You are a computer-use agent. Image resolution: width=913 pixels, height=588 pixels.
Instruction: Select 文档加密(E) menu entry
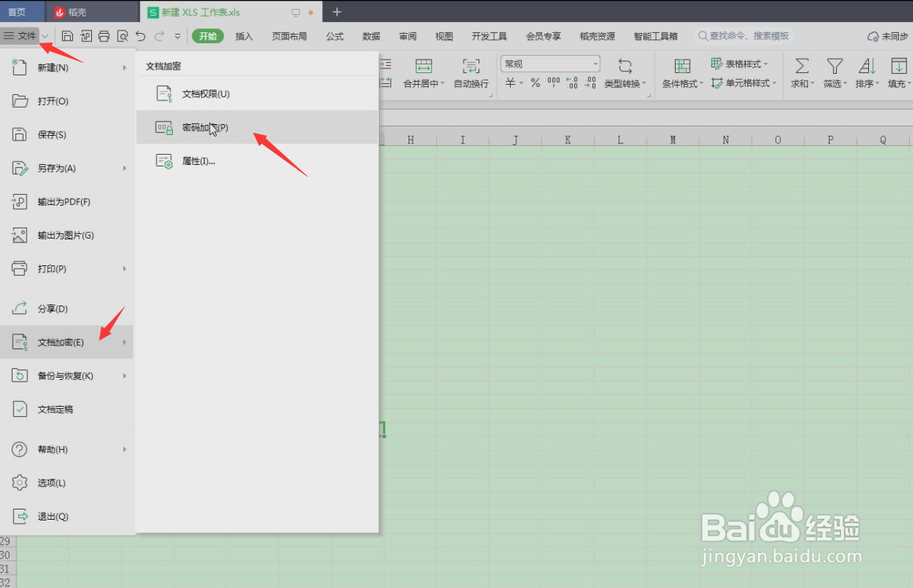(67, 342)
